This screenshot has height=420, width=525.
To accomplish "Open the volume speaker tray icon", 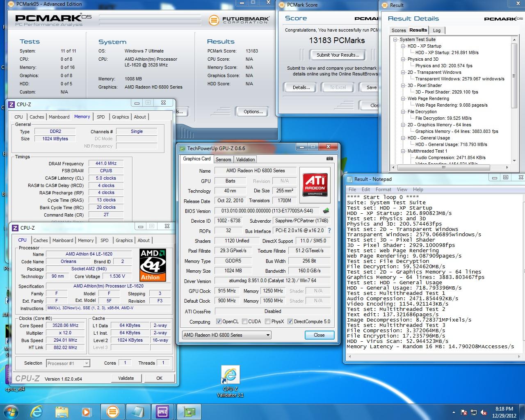I will point(484,412).
